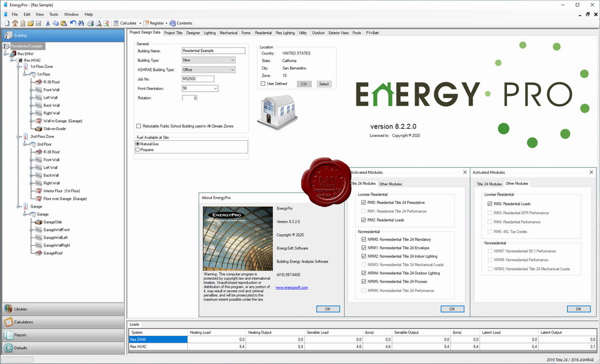The height and width of the screenshot is (364, 600).
Task: Open the Reports panel
Action: tap(63, 335)
